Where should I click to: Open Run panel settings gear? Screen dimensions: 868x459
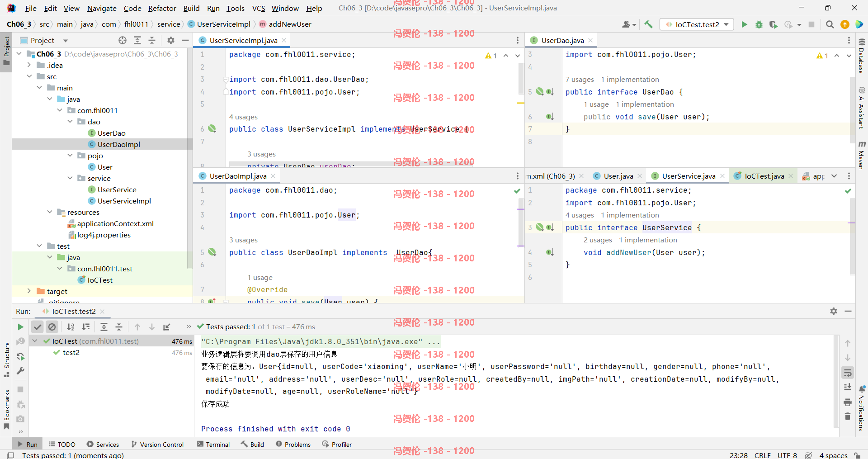(834, 311)
